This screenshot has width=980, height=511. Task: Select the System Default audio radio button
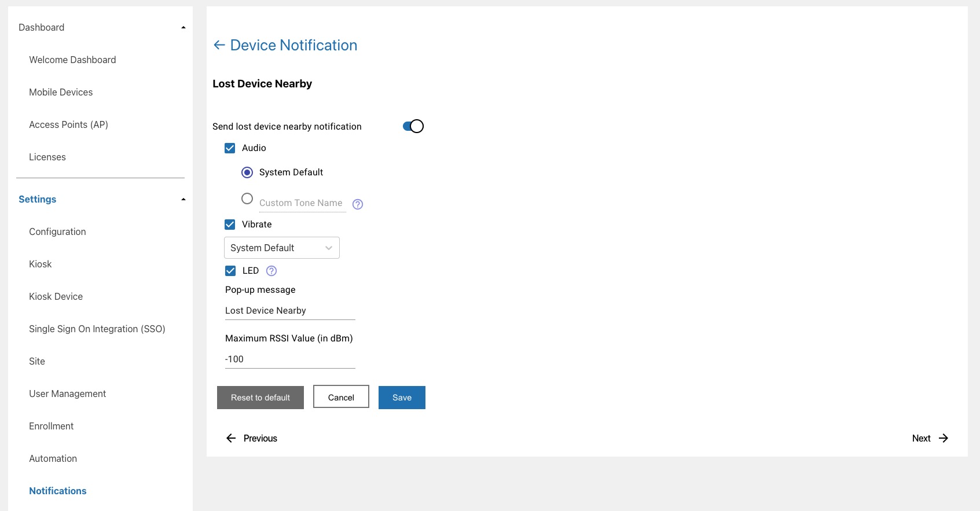[x=247, y=172]
